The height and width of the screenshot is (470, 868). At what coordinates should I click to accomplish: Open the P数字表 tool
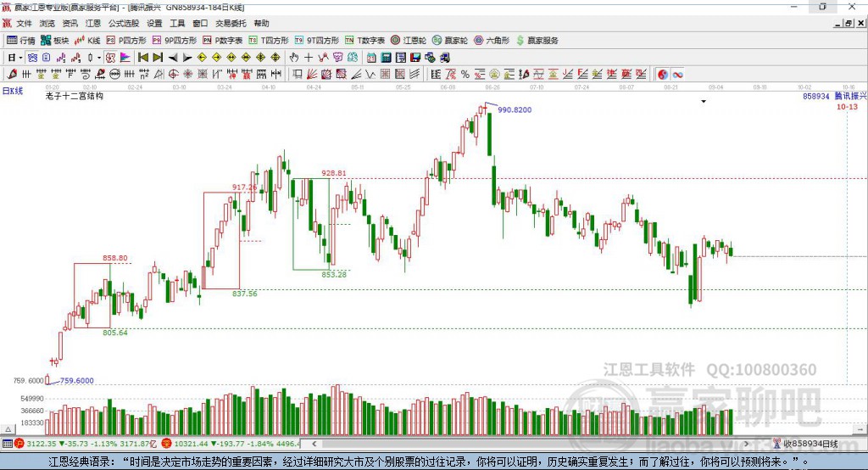pyautogui.click(x=223, y=41)
